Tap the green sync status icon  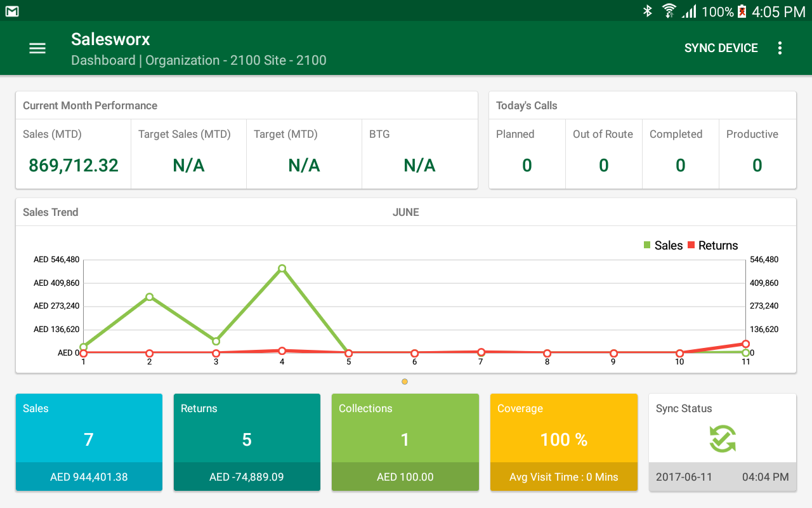pos(722,439)
